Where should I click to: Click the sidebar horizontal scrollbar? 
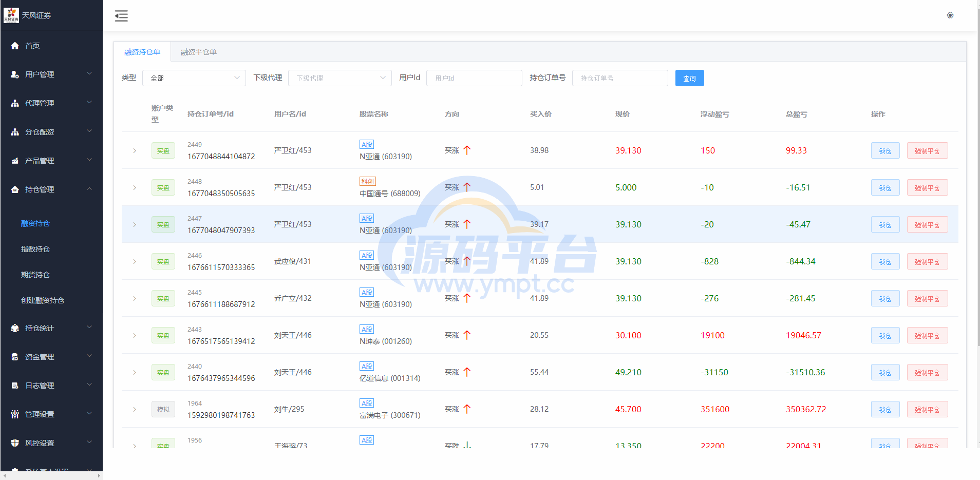pyautogui.click(x=51, y=476)
